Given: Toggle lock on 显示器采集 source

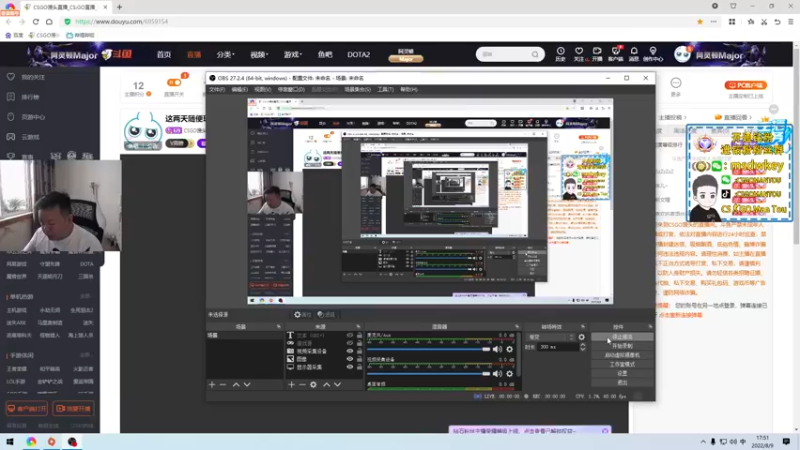Looking at the screenshot, I should pyautogui.click(x=359, y=367).
